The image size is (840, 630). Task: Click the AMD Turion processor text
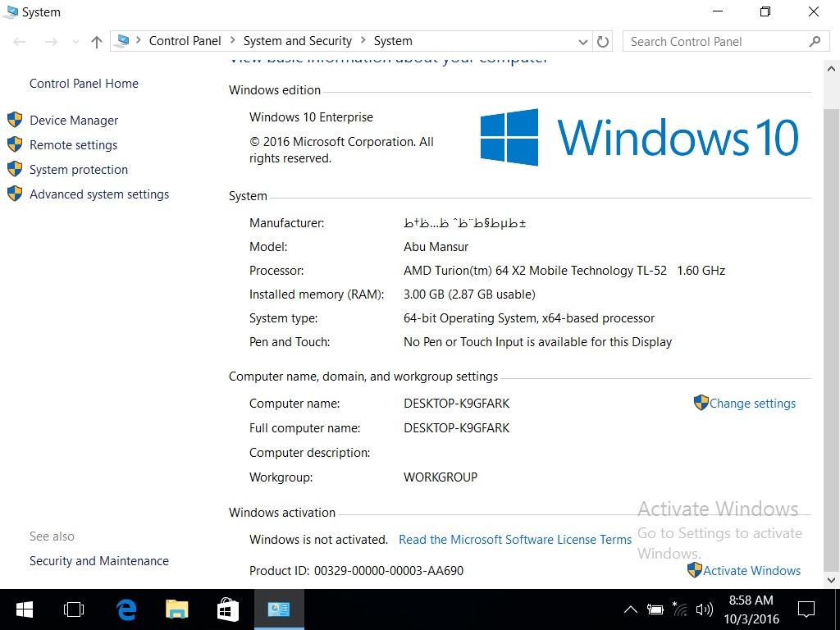564,271
